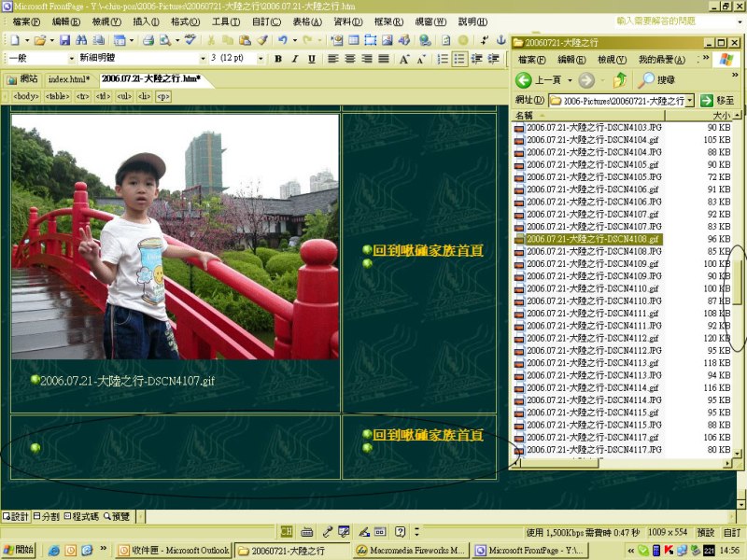The width and height of the screenshot is (747, 560).
Task: Toggle the numbered list button
Action: 443,59
